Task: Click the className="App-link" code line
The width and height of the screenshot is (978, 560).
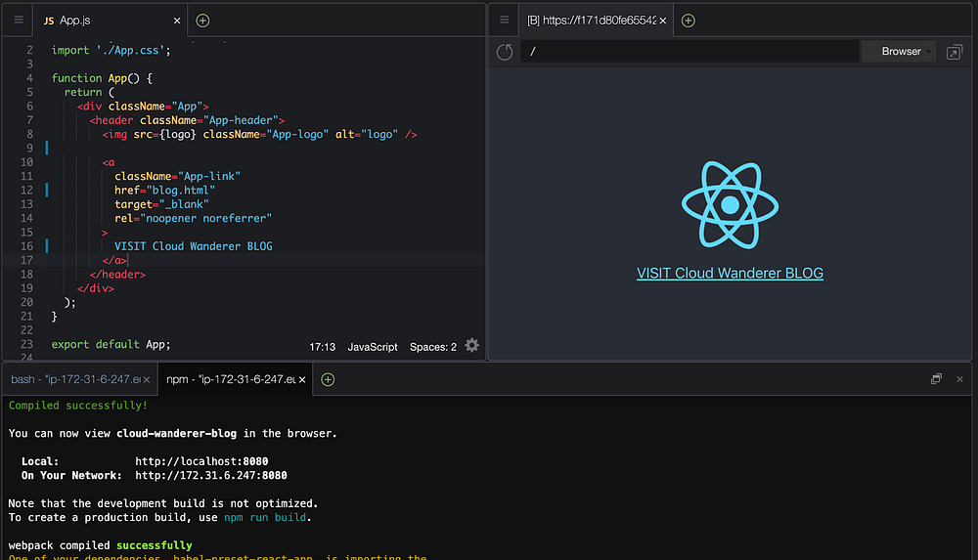Action: [177, 177]
